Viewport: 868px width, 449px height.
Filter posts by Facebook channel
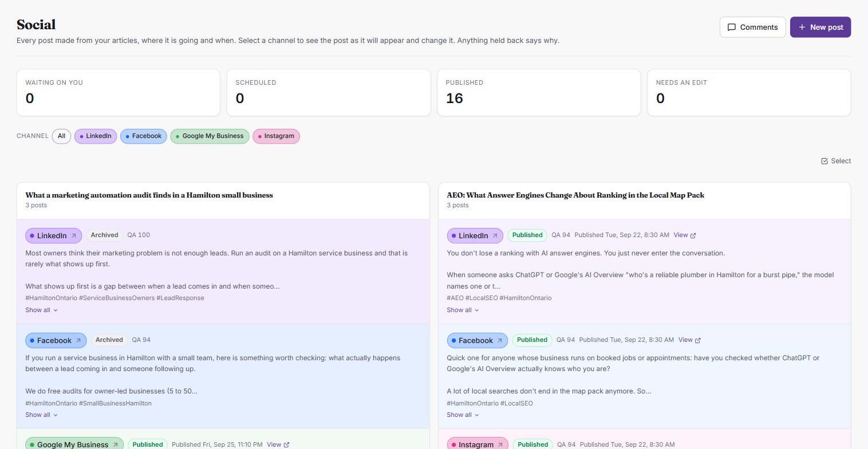(x=144, y=136)
